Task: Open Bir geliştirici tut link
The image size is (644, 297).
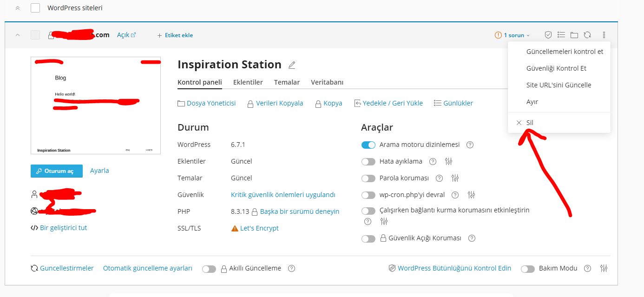Action: click(x=59, y=228)
